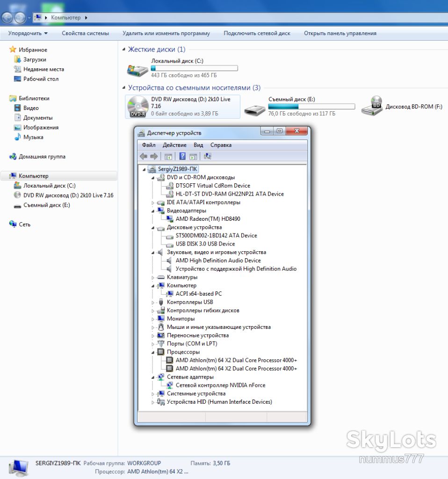Viewport: 448px width, 479px height.
Task: Click the capacity bar of Съемный диск (E:)
Action: tap(311, 106)
